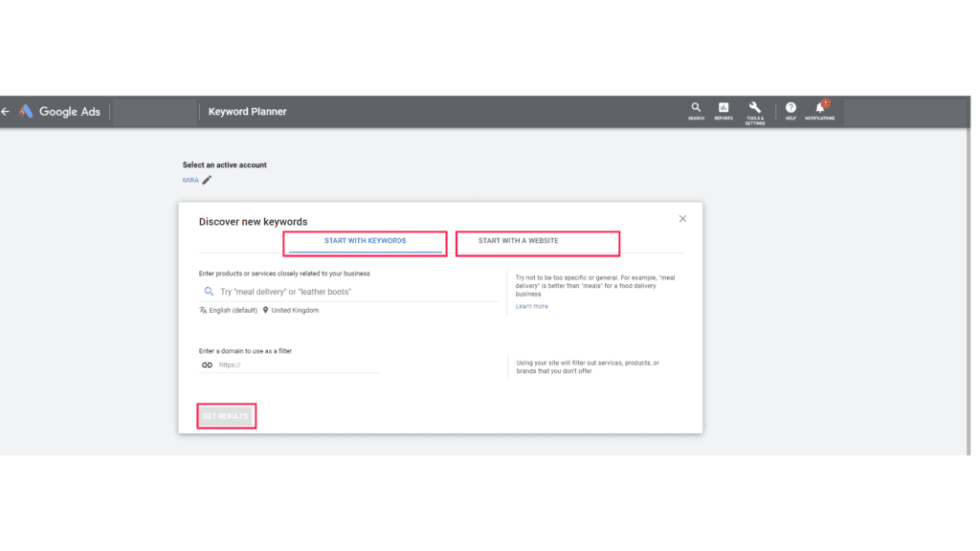Image resolution: width=980 pixels, height=551 pixels.
Task: Open the Search icon in the top bar
Action: [696, 110]
